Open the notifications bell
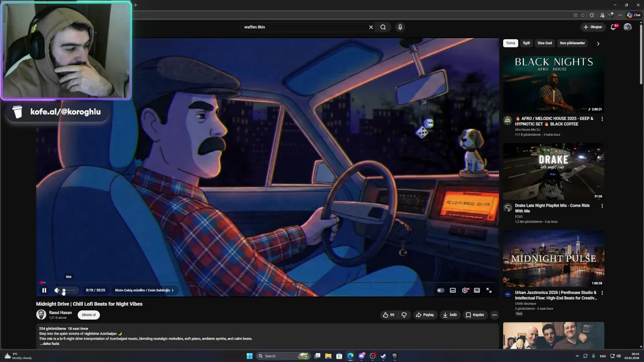Image resolution: width=644 pixels, height=362 pixels. (x=613, y=27)
